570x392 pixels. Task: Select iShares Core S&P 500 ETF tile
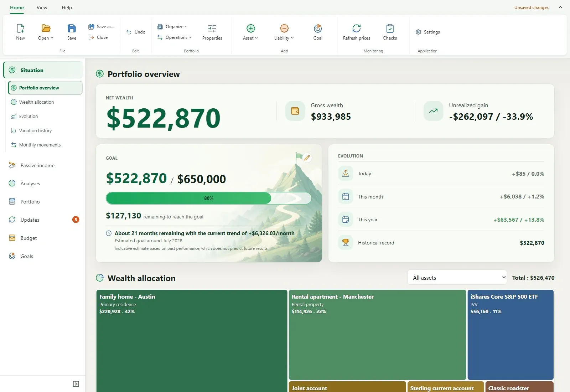[x=511, y=335]
